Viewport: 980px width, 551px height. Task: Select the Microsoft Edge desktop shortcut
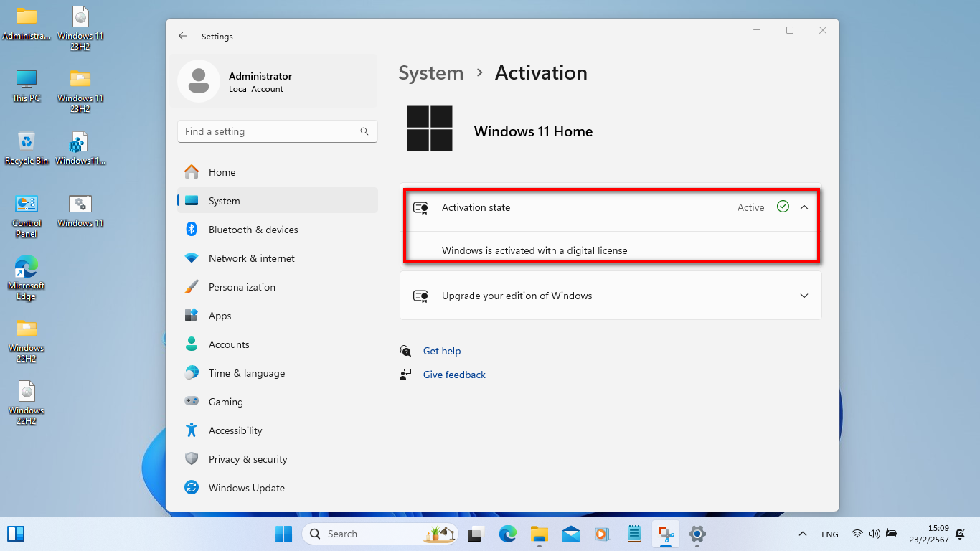(x=27, y=278)
